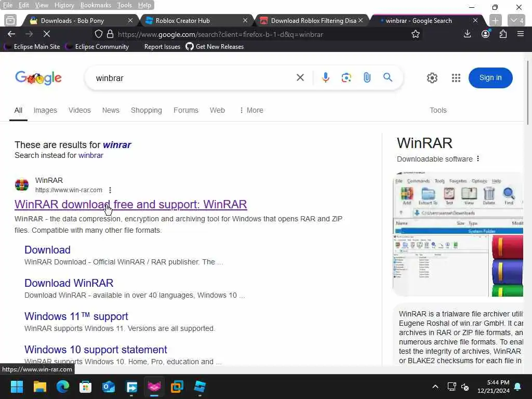Screen dimensions: 532x399
Task: Open options for WinRAR result
Action: click(110, 190)
